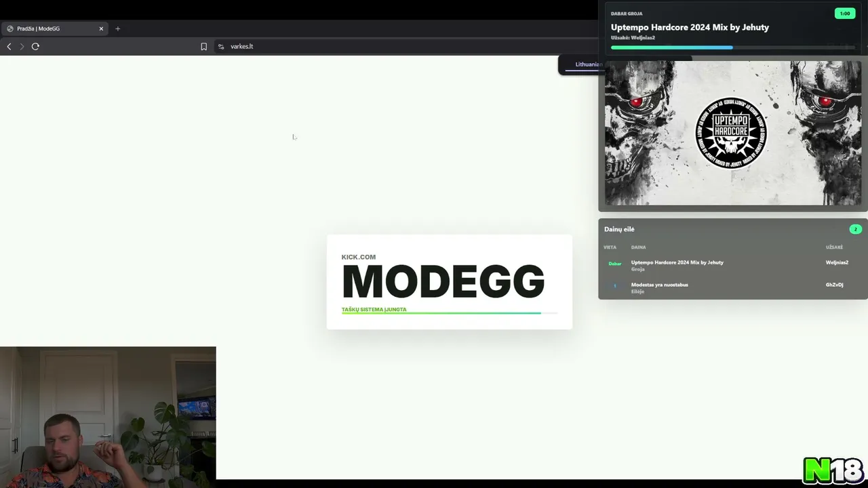Close the Pradžia | ModeGG tab
This screenshot has height=488, width=868.
click(101, 28)
